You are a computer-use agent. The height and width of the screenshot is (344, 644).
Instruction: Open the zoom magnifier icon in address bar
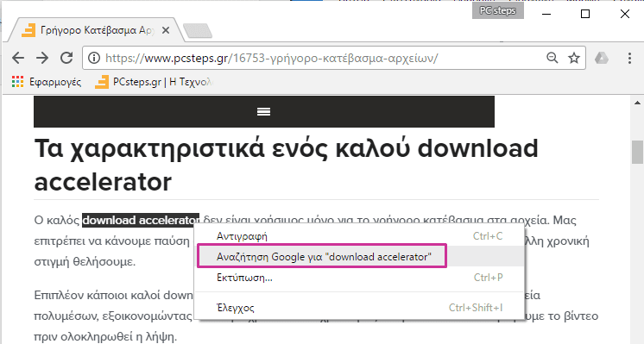click(x=552, y=58)
